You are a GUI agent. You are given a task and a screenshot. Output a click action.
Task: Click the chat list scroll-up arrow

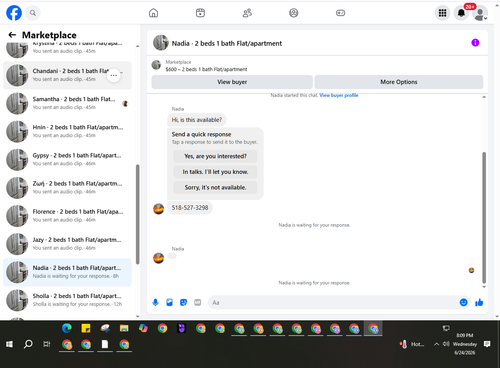click(x=137, y=46)
